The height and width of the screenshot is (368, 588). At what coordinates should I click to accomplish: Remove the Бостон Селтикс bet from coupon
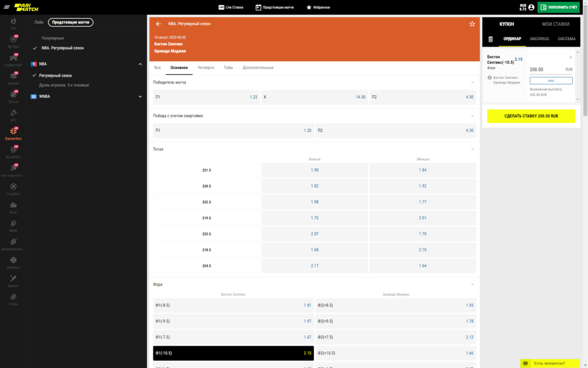pos(571,58)
